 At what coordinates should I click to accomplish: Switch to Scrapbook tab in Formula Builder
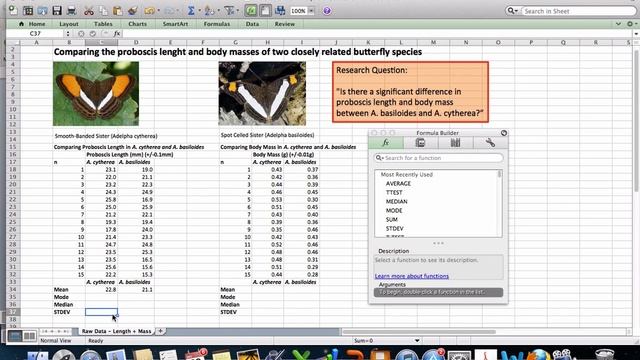point(420,142)
